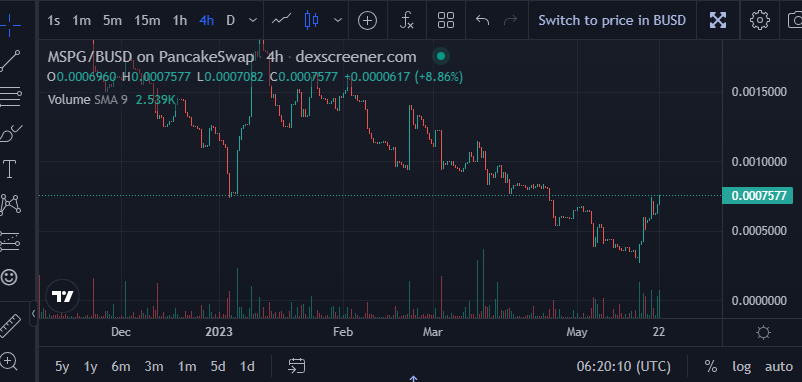Select the ruler measure tool
Image resolution: width=802 pixels, height=382 pixels.
pos(9,326)
